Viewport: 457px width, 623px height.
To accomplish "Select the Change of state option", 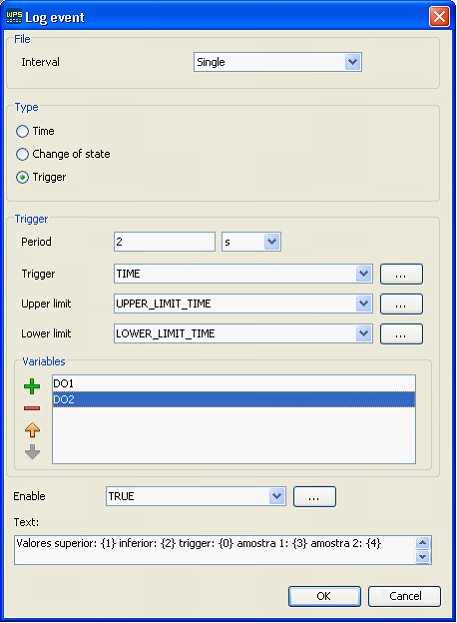I will coord(22,154).
